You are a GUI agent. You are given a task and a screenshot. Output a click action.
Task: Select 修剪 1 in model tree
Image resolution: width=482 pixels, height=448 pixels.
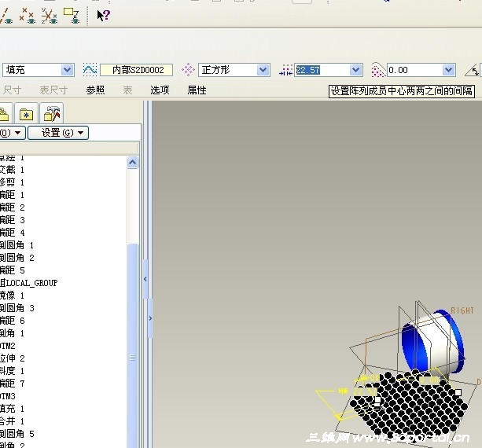(13, 182)
